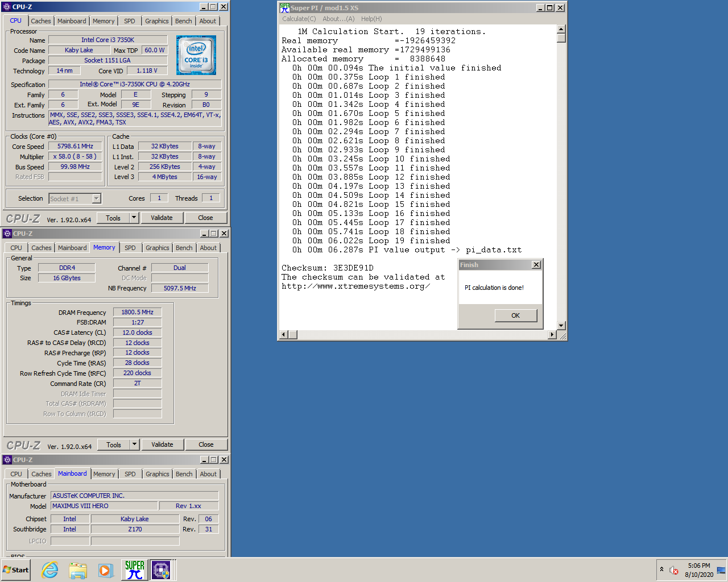Open the Help(H) menu in Super PI
This screenshot has height=582, width=728.
click(371, 19)
